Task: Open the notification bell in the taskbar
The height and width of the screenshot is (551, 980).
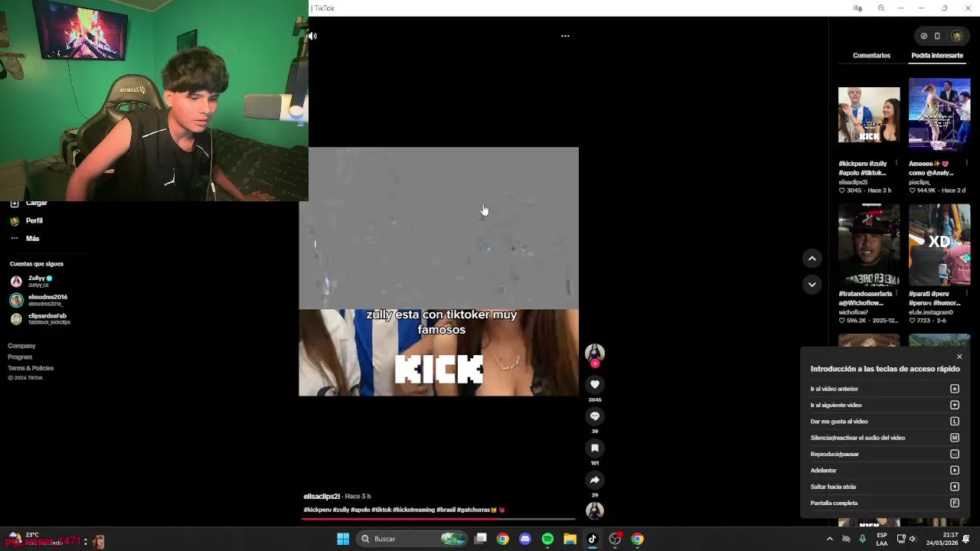Action: coord(966,539)
